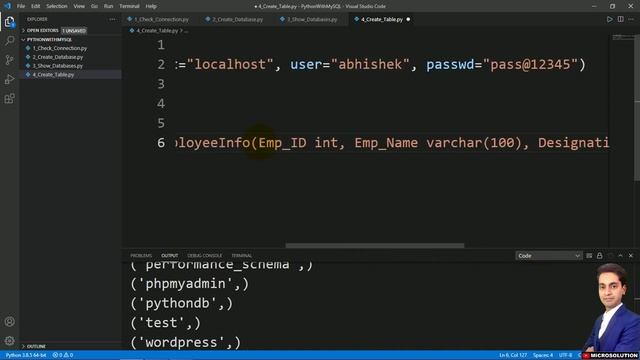Viewport: 640px width, 360px height.
Task: Open the Search view icon
Action: 9,40
